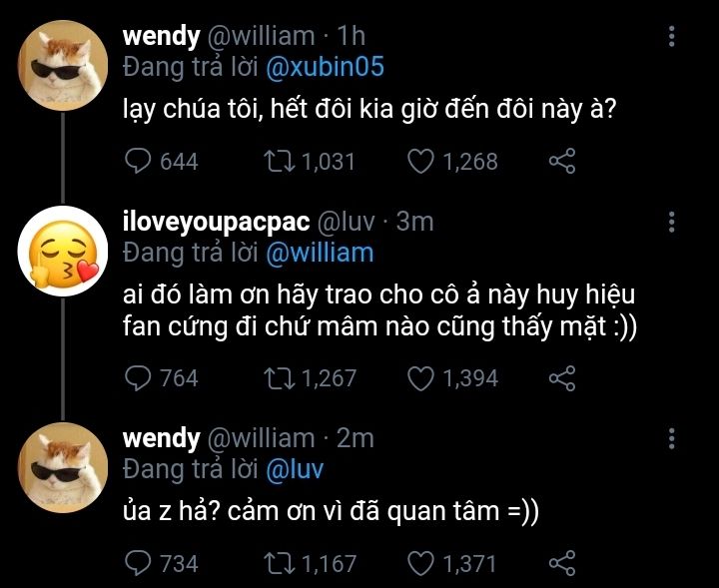Open more options on iloveyoupacpac's tweet
This screenshot has width=719, height=588.
point(671,222)
